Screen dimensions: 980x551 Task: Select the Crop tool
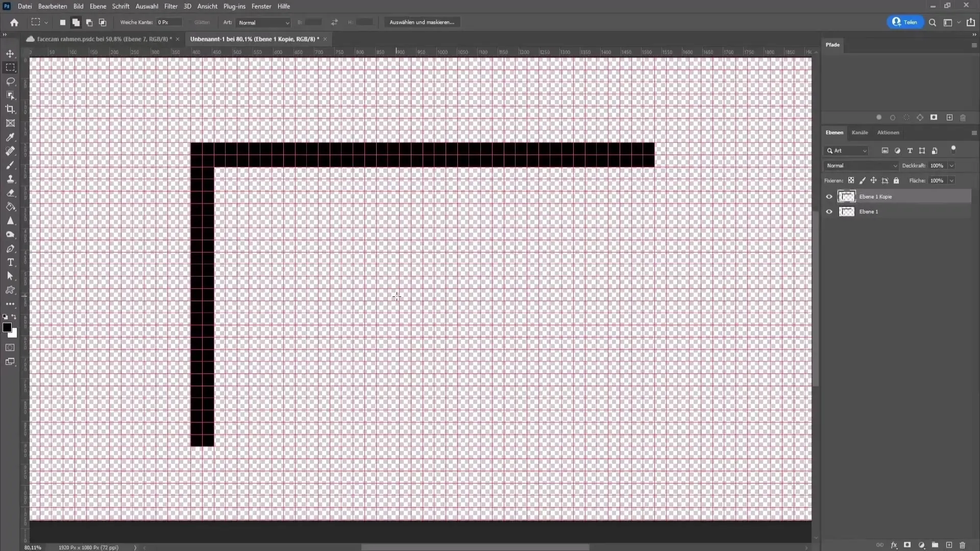(10, 108)
